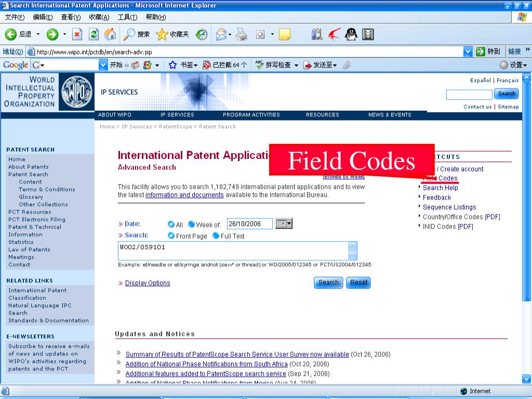Open the Favorites menu (收藏)
The width and height of the screenshot is (532, 399).
(x=99, y=17)
